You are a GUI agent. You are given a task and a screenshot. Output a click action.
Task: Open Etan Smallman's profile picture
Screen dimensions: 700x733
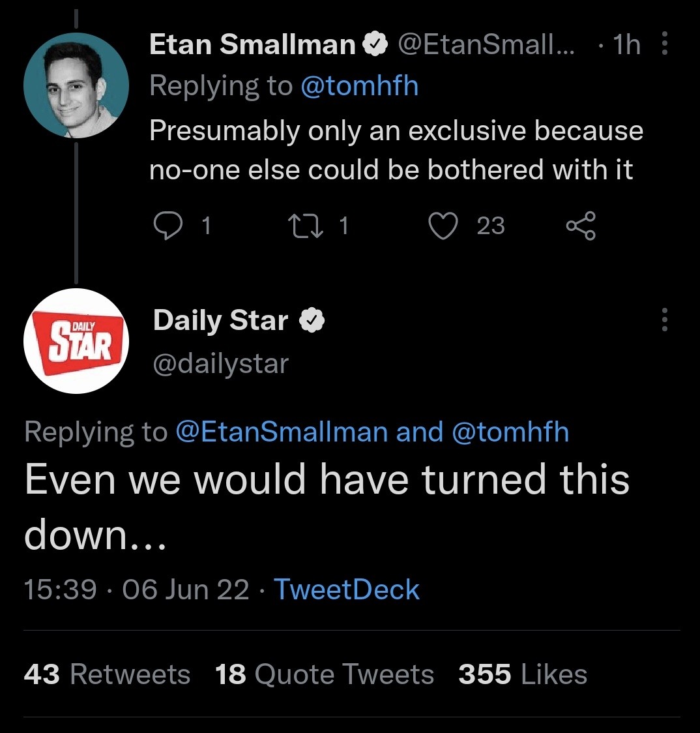[76, 84]
